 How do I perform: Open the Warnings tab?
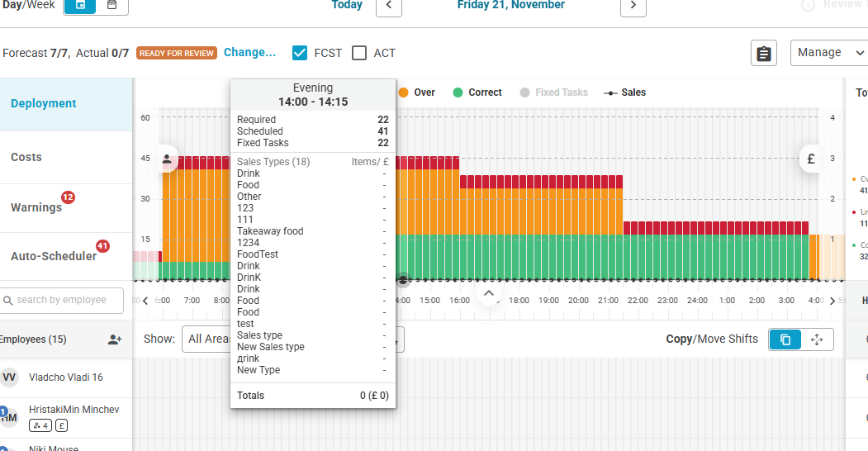36,207
